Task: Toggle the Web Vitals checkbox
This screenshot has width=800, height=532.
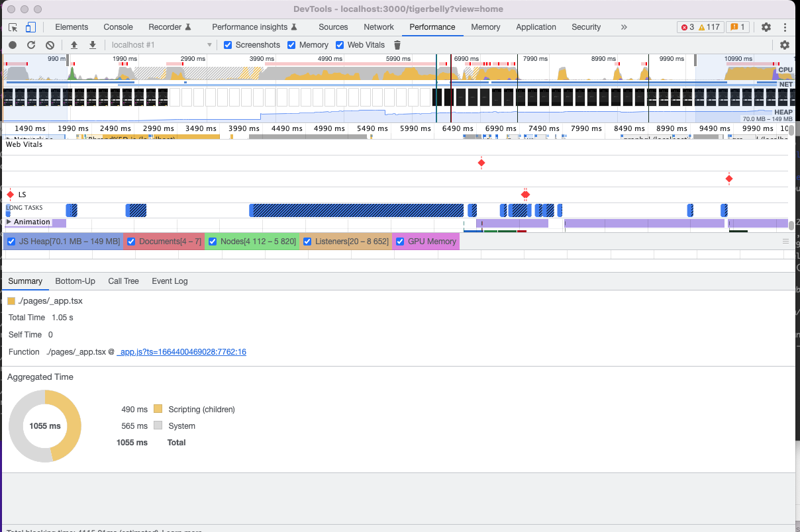Action: click(x=340, y=45)
